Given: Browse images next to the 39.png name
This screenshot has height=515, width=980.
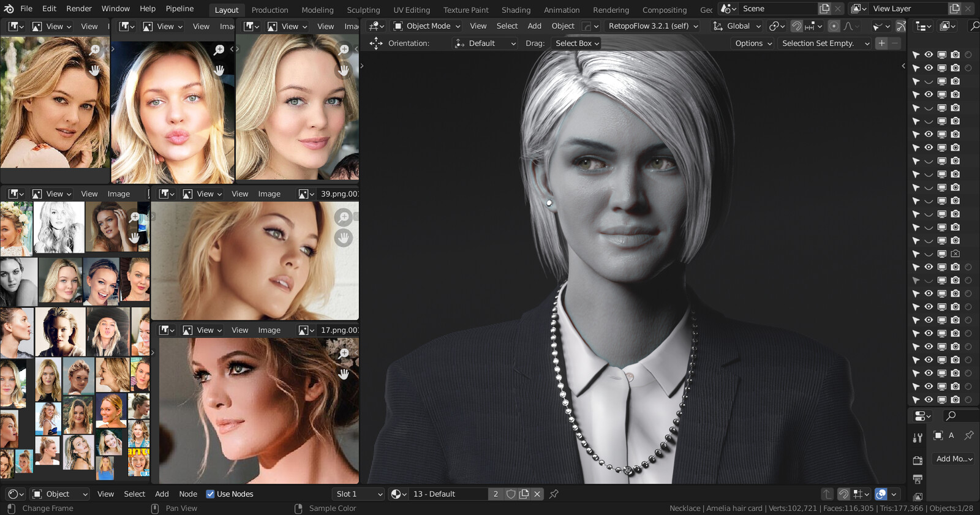Looking at the screenshot, I should point(306,194).
